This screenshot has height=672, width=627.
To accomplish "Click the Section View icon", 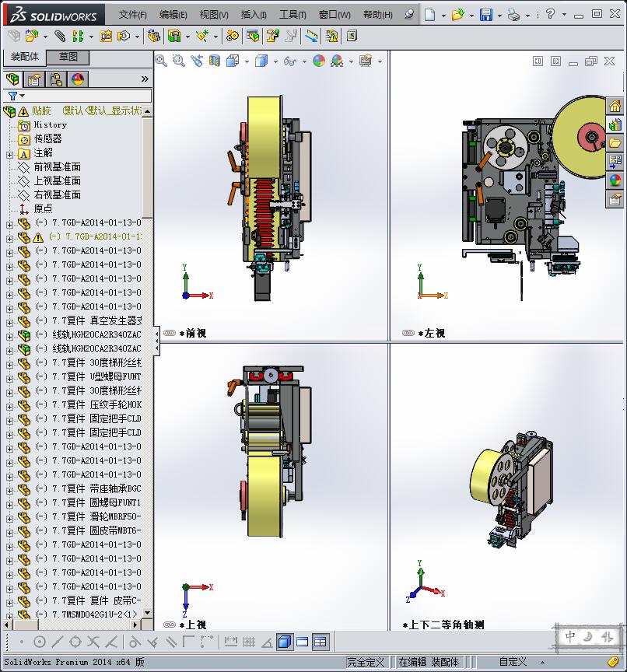I will (214, 61).
